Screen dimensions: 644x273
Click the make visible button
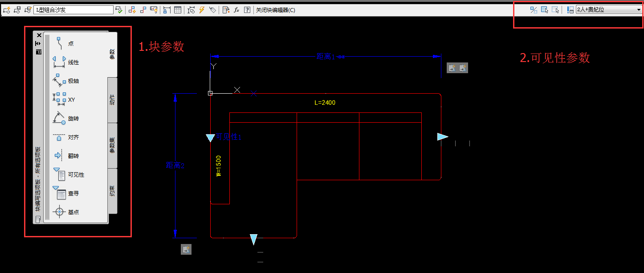click(544, 10)
